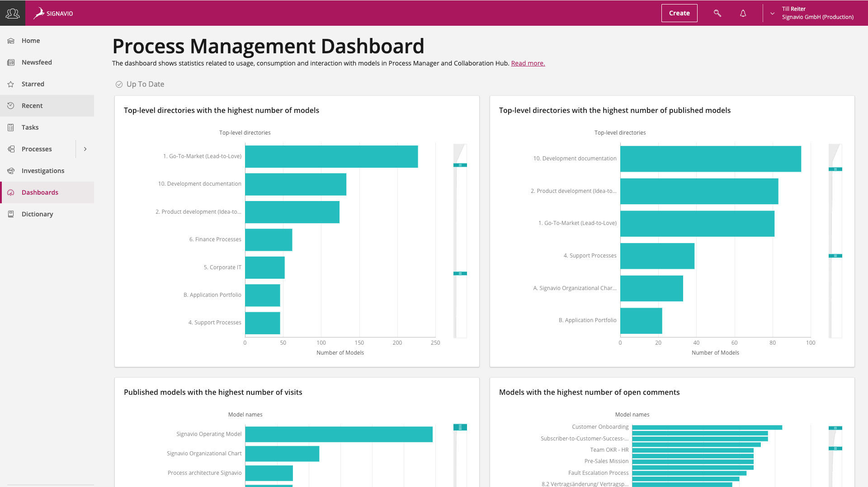The width and height of the screenshot is (868, 487).
Task: Click the Processes icon in sidebar
Action: tap(11, 149)
